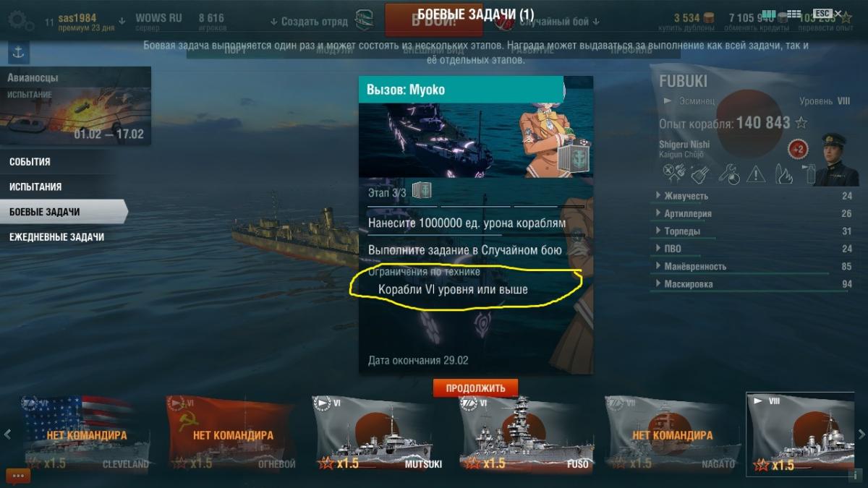
Task: Open the chat speech bubble icon
Action: [x=18, y=476]
